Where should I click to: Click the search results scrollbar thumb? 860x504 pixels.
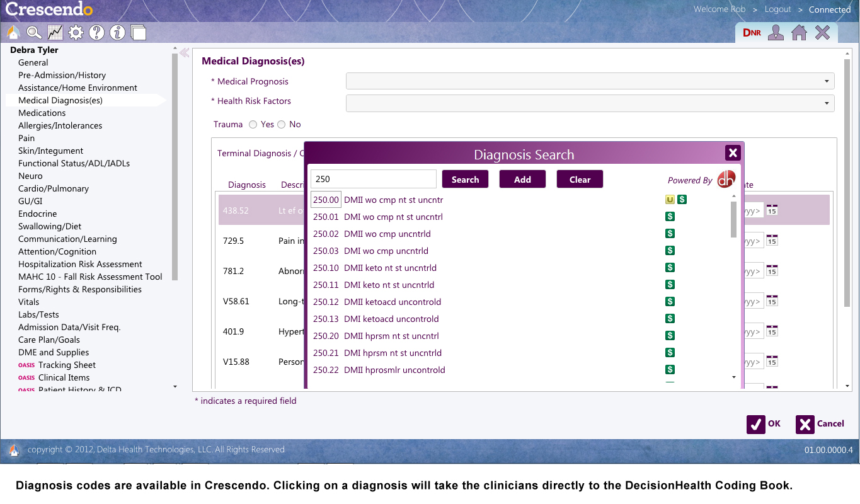733,219
